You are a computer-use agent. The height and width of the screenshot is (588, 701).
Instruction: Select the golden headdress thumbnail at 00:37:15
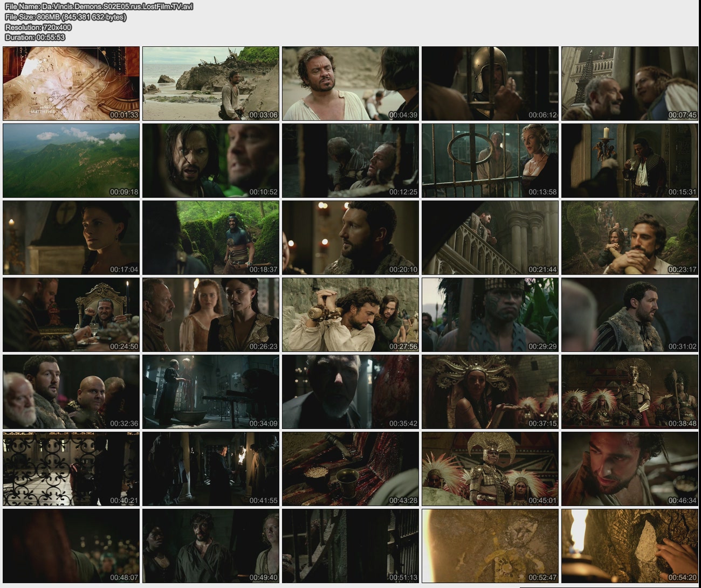point(490,392)
